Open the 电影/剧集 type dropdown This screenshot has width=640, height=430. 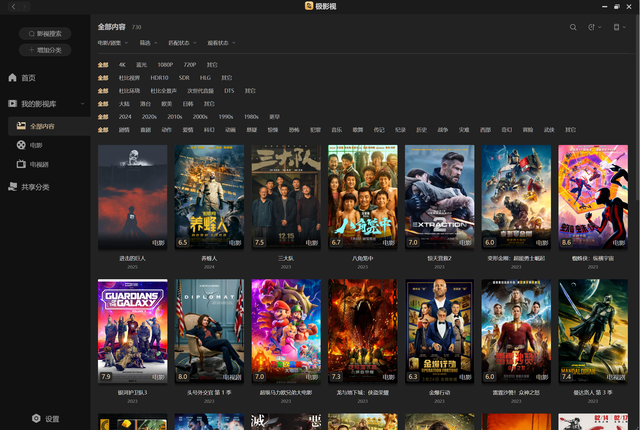pos(113,43)
